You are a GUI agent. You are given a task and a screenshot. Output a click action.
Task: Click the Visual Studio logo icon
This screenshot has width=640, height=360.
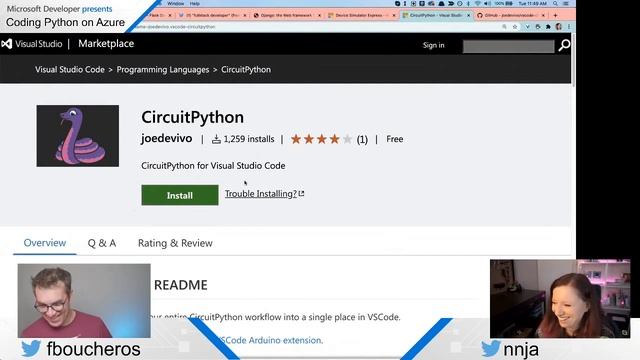(x=7, y=44)
